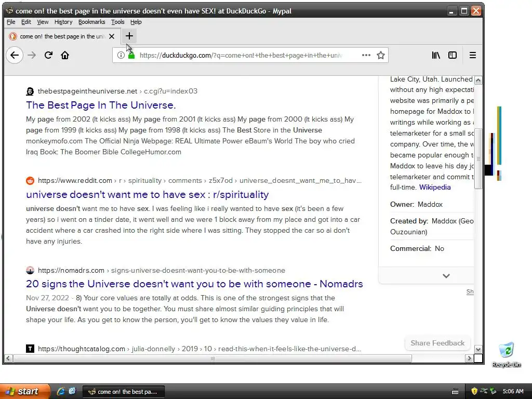Open the Recycle Bin on desktop
This screenshot has width=532, height=399.
(x=506, y=355)
